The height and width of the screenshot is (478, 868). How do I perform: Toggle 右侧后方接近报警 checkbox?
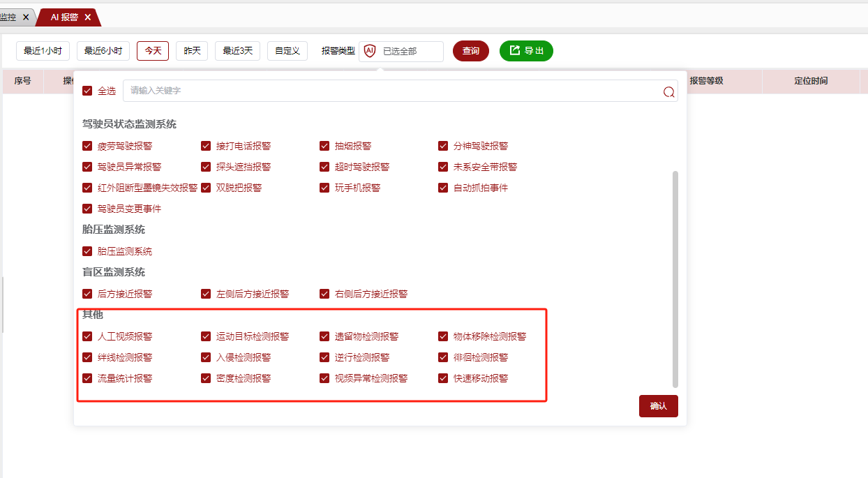[324, 294]
